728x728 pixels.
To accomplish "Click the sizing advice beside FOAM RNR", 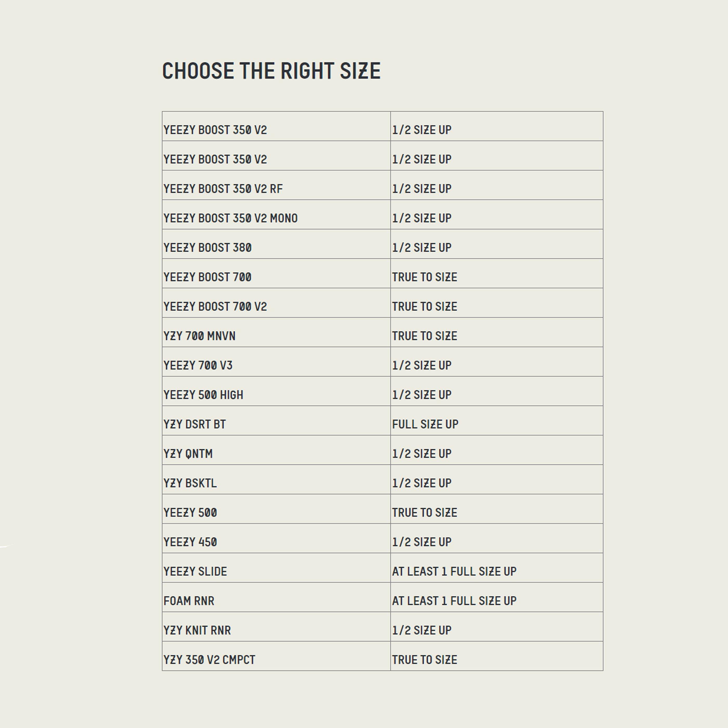I will click(454, 601).
